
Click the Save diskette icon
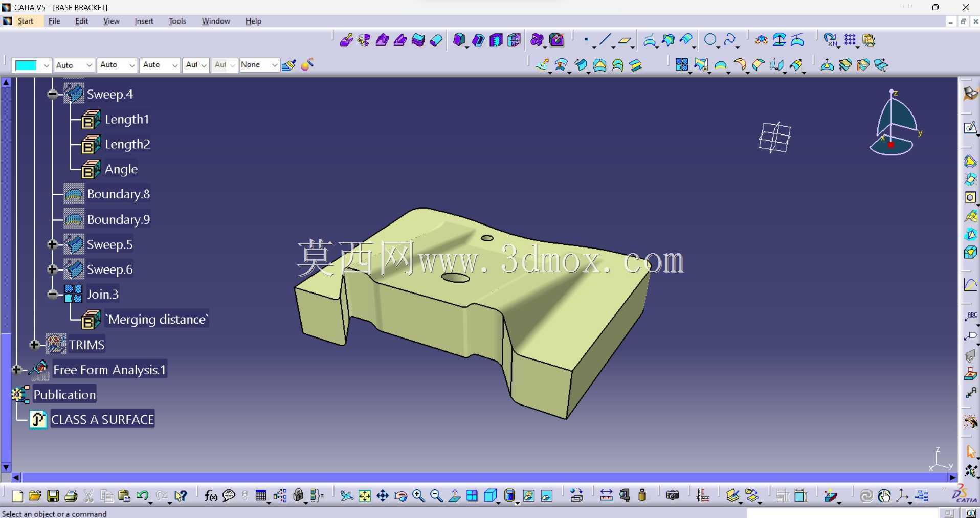pos(53,496)
